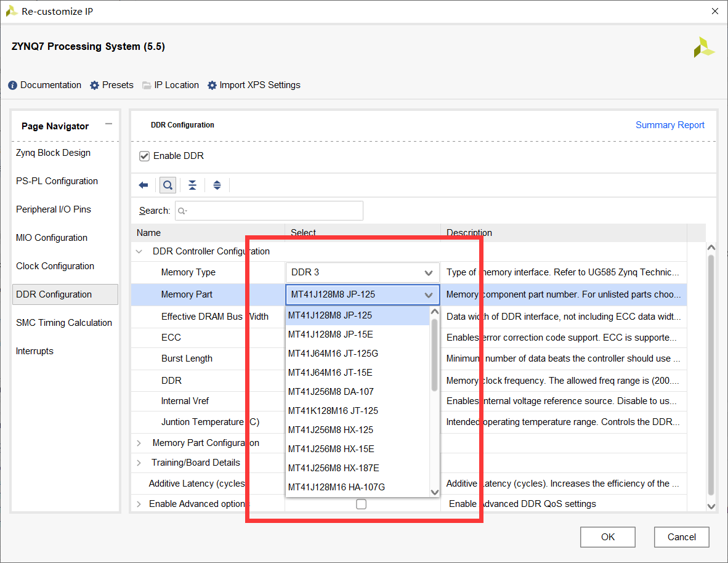
Task: Select MT41J256M8 HX-15E option
Action: coord(357,448)
